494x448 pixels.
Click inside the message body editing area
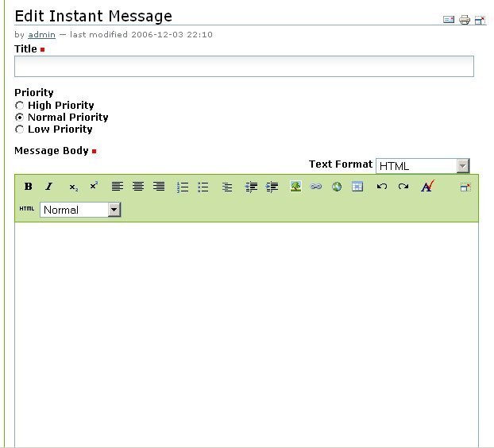[x=246, y=334]
